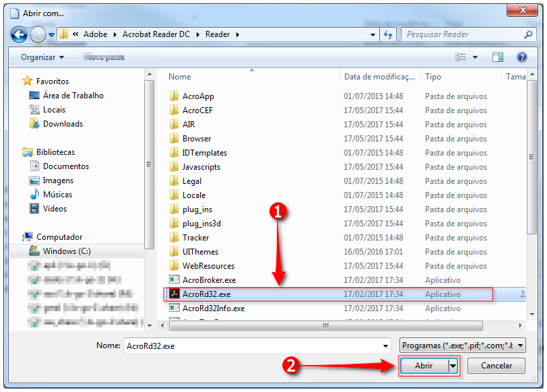Screen dimensions: 547x392
Task: Select Bibliotecas in the navigation pane
Action: coord(55,152)
